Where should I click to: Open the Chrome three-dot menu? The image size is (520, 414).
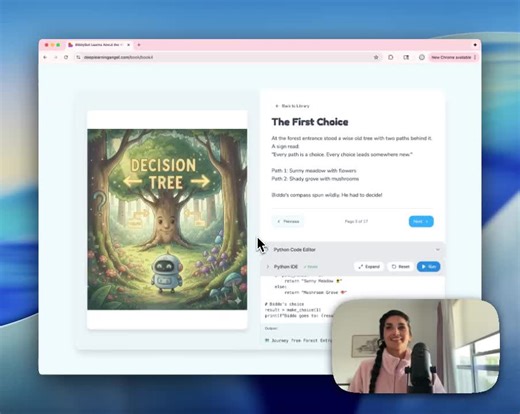coord(475,57)
